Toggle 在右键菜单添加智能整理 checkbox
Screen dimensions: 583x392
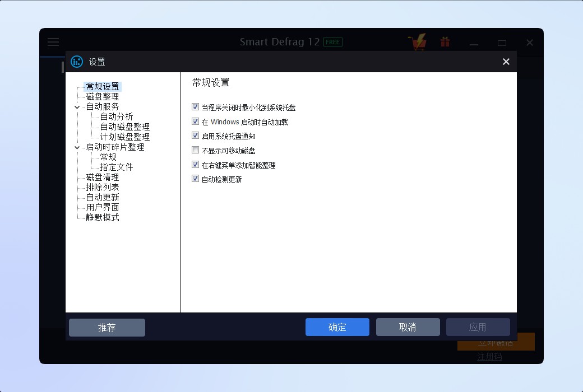coord(195,165)
